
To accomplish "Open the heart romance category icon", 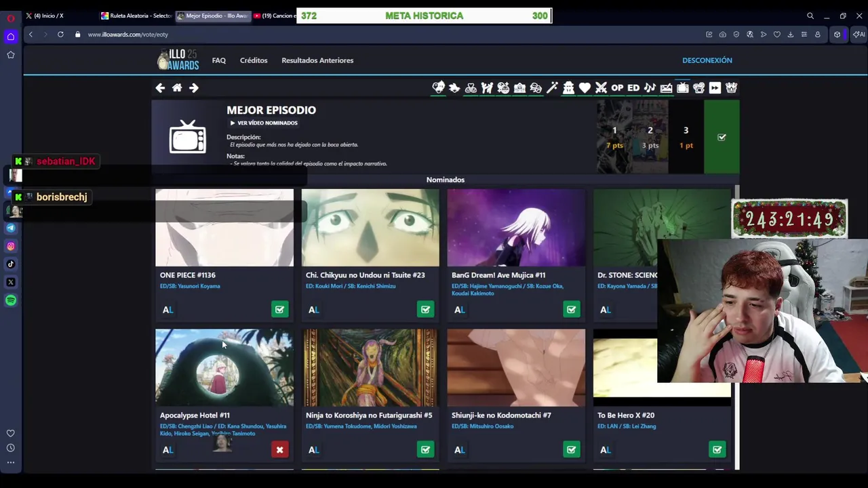I will point(585,87).
